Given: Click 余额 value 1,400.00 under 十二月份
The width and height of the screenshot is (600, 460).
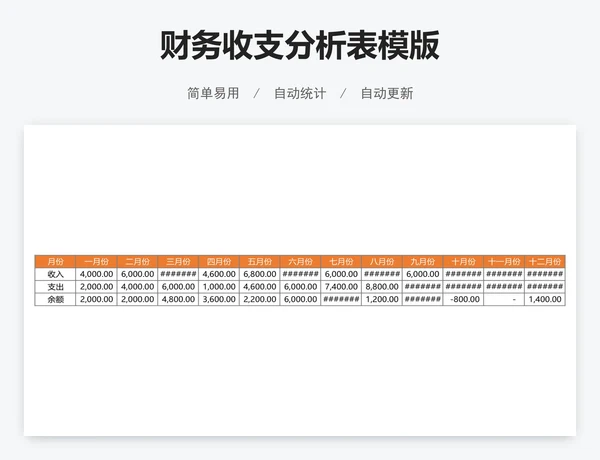Looking at the screenshot, I should click(x=545, y=299).
